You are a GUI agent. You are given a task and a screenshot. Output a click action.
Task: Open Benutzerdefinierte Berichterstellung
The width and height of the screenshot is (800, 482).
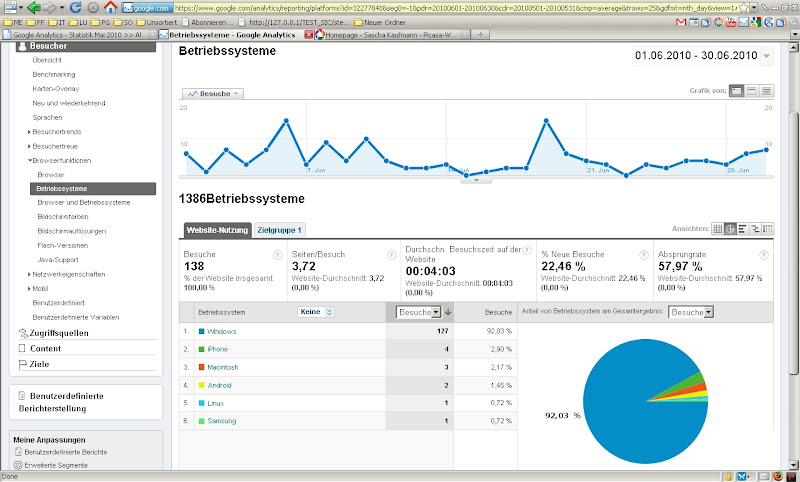[x=61, y=402]
